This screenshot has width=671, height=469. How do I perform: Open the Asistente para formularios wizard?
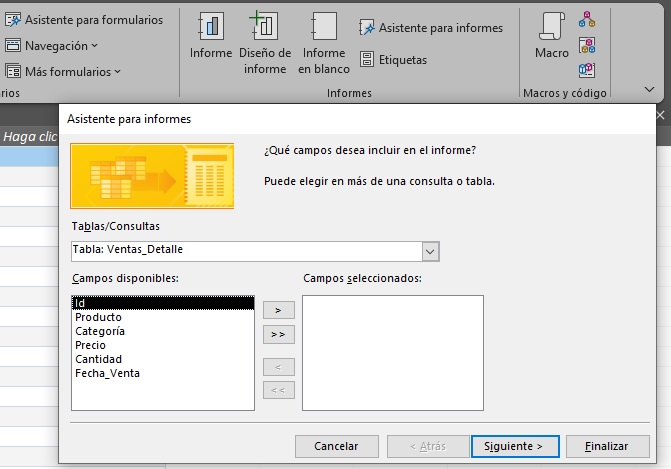point(84,20)
